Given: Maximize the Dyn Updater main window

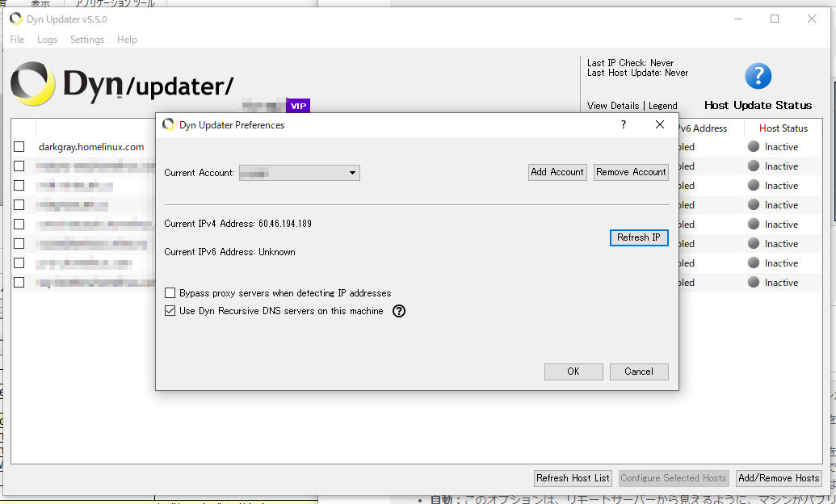Looking at the screenshot, I should pos(775,19).
